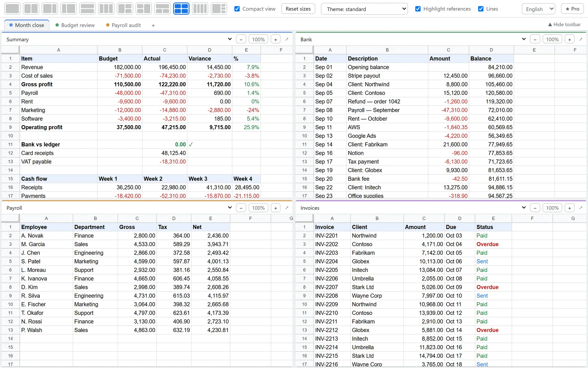The height and width of the screenshot is (368, 588).
Task: Open the English language dropdown
Action: click(x=538, y=9)
